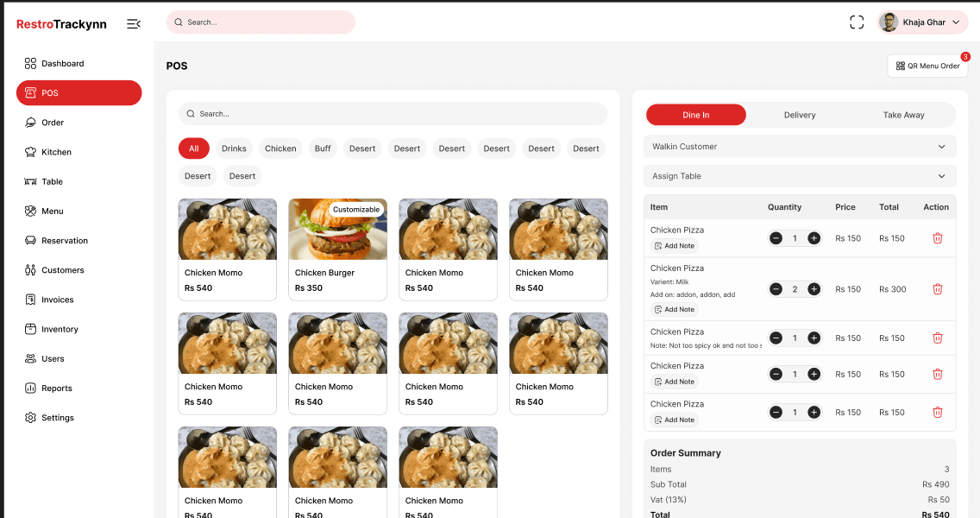
Task: Go to Reservation in the sidebar
Action: click(65, 241)
